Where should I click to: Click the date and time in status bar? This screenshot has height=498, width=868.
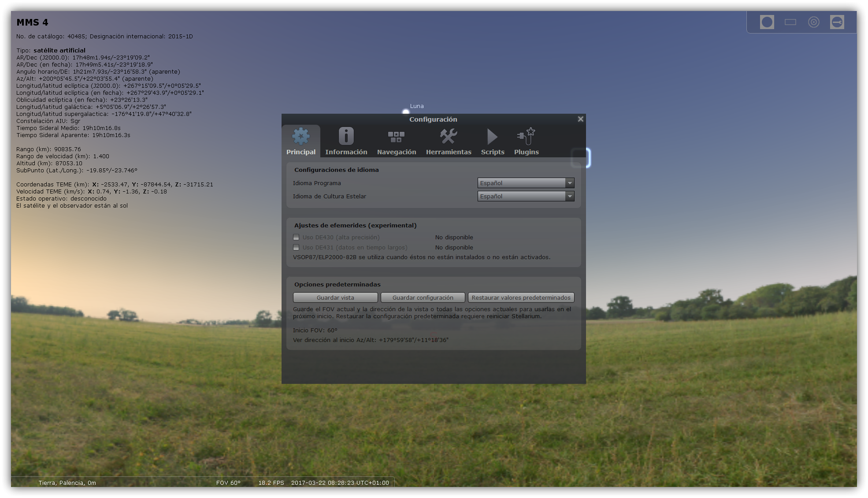pos(340,483)
